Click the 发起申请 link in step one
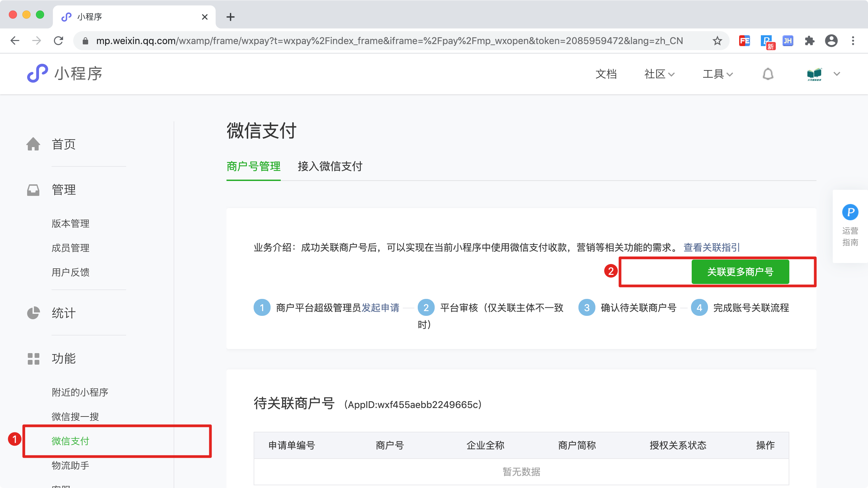 coord(380,308)
